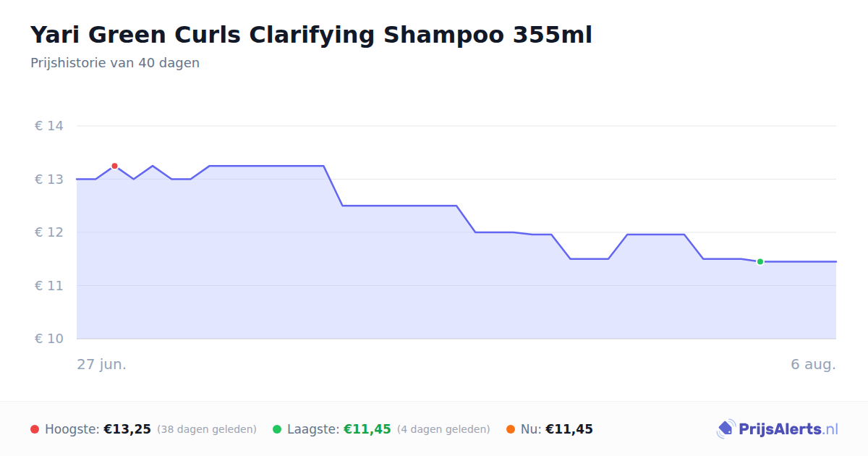Select the € 10 axis label
The height and width of the screenshot is (456, 868).
point(49,339)
